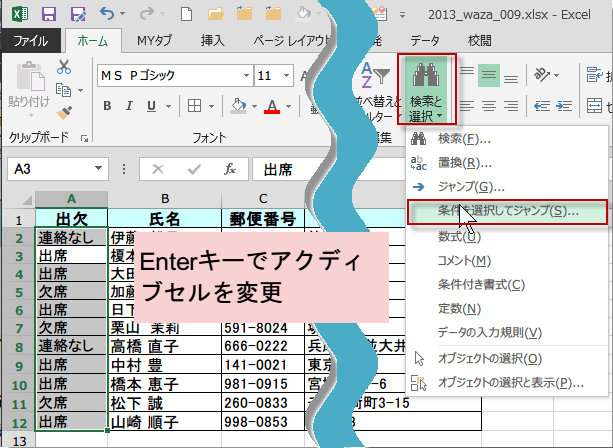Image resolution: width=613 pixels, height=448 pixels.
Task: Select 置換(R)... from the menu
Action: coord(507,163)
